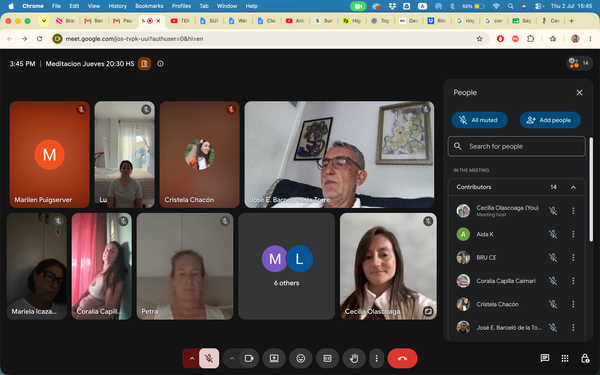Screen dimensions: 600x375
Task: Open the present screen option
Action: tap(274, 358)
